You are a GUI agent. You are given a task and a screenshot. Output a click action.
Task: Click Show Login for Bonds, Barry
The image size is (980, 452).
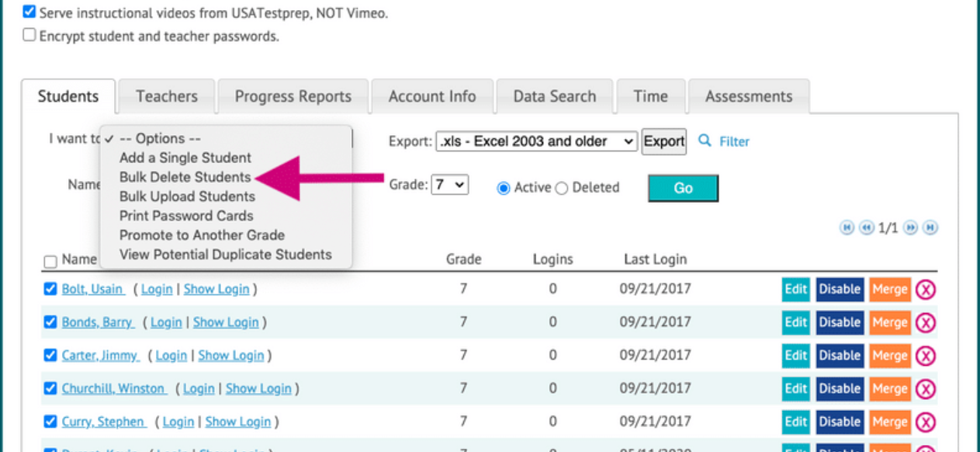point(226,322)
